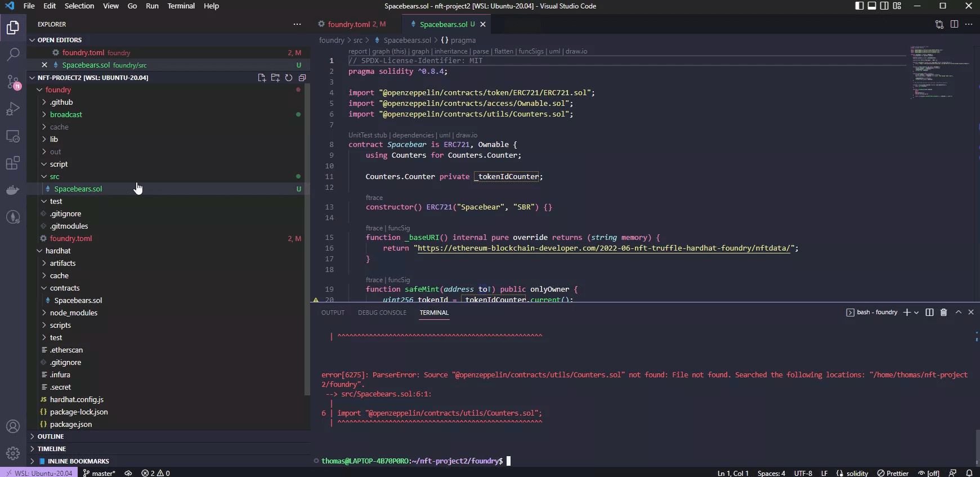This screenshot has height=477, width=980.
Task: Split the editor right
Action: click(954, 24)
